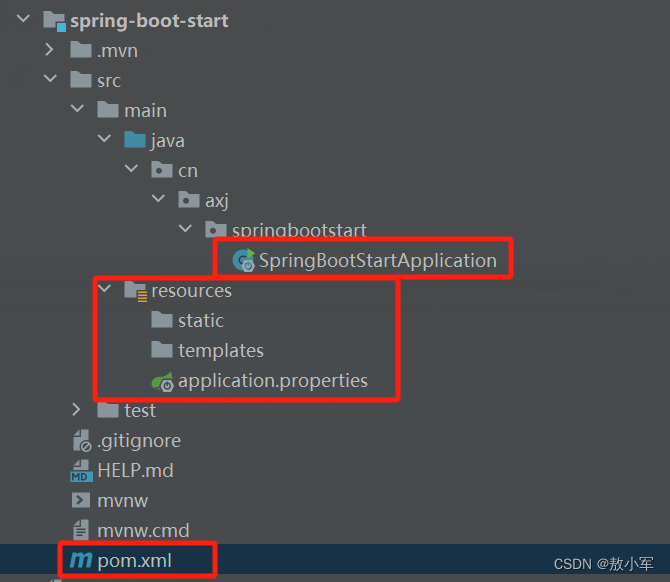
Task: Select the src row label
Action: tap(109, 81)
